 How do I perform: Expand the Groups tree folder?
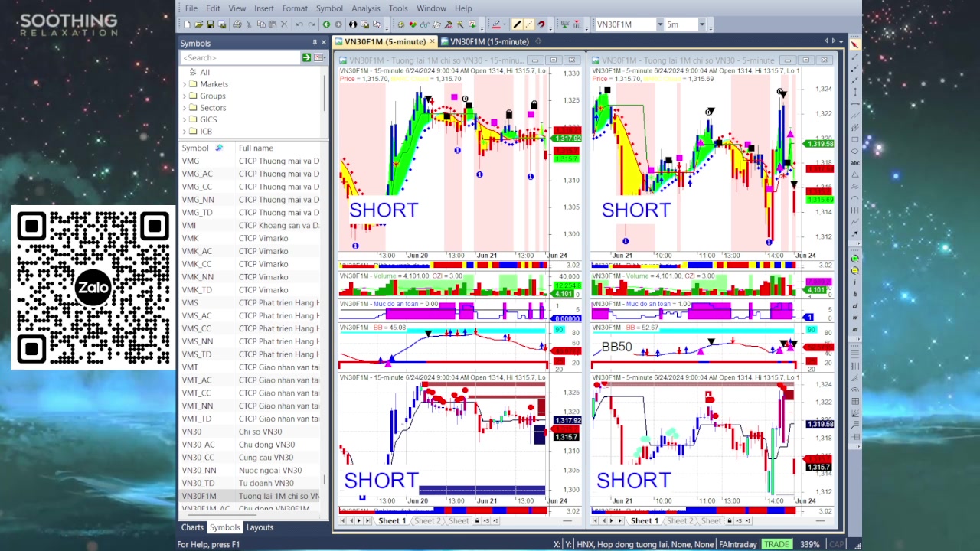click(185, 96)
